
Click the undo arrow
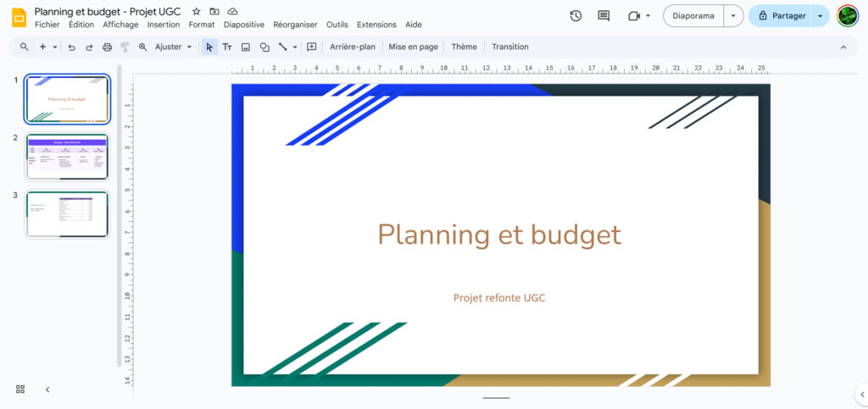click(71, 47)
